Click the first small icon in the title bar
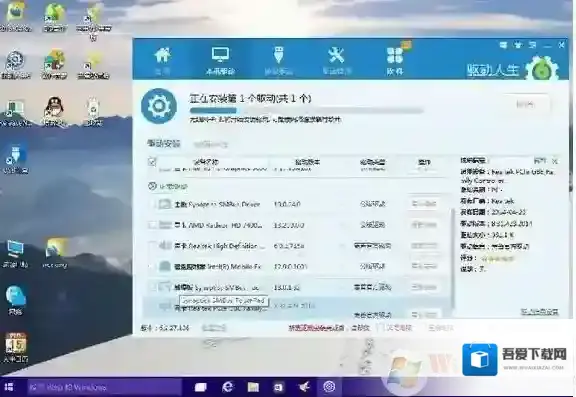Image resolution: width=576 pixels, height=397 pixels. [503, 45]
